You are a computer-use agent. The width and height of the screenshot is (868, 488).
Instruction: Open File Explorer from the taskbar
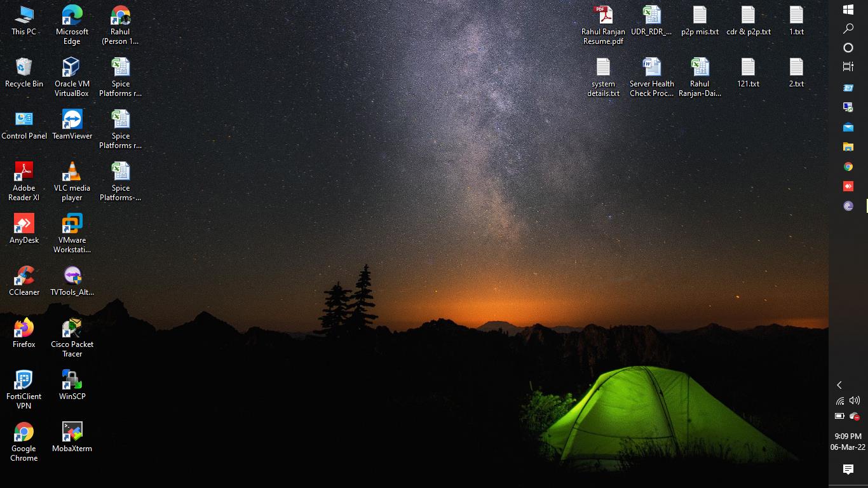point(848,147)
